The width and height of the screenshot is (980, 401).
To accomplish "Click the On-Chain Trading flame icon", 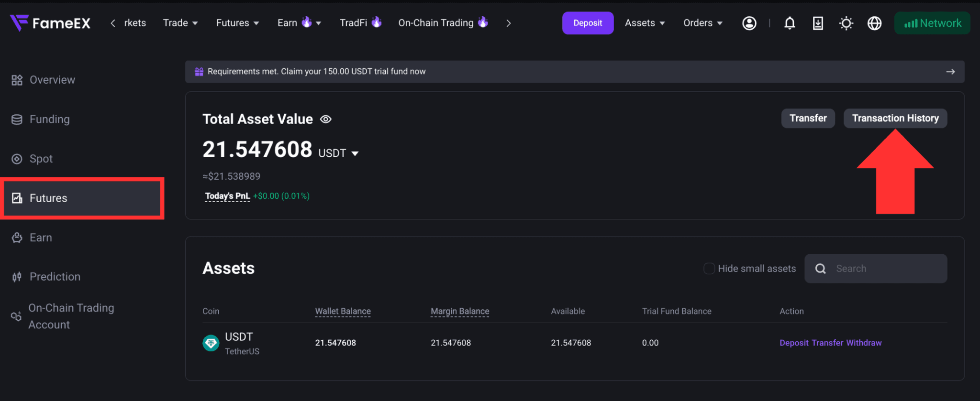I will pos(483,22).
